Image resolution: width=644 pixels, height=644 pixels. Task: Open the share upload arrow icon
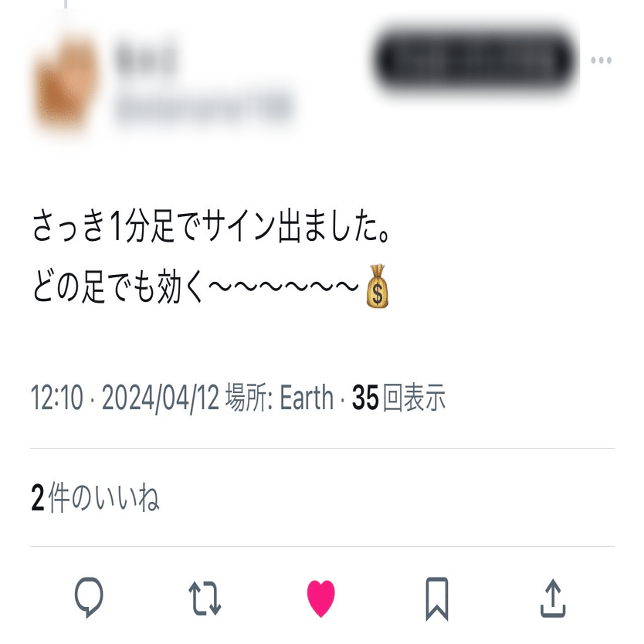click(553, 598)
